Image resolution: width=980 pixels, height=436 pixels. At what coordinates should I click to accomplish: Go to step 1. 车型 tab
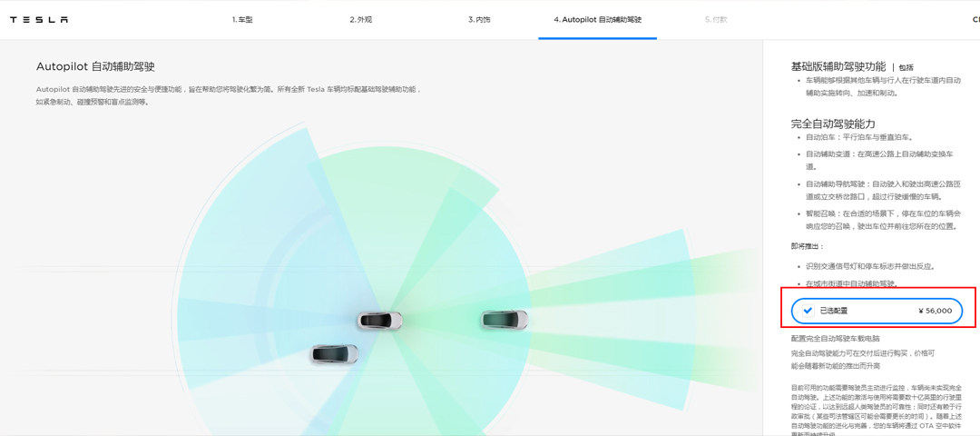tap(242, 19)
